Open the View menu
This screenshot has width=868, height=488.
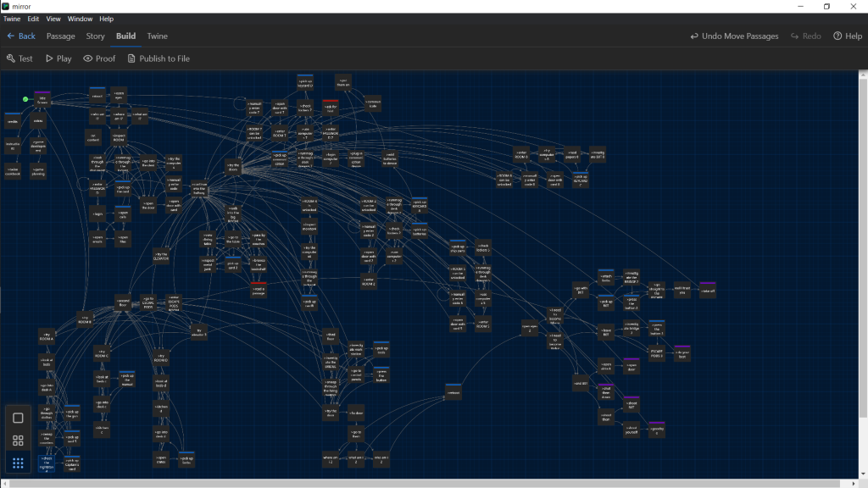tap(53, 19)
